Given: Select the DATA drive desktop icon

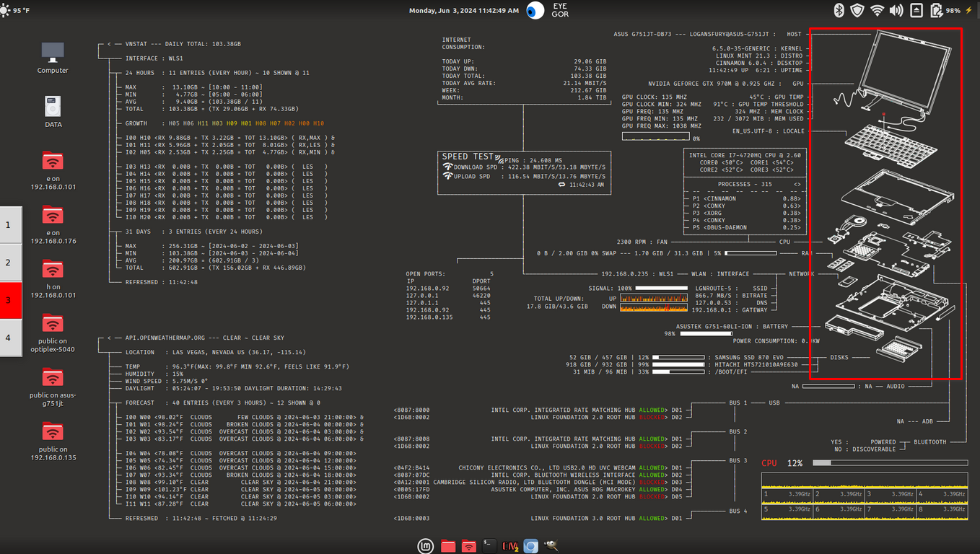Looking at the screenshot, I should 53,111.
